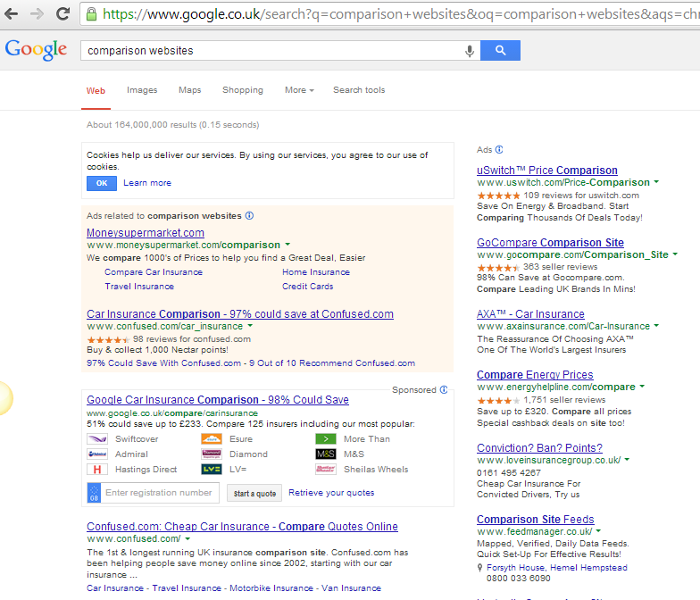Open 'Compare Energy Prices' ad
Viewport: 700px width, 600px height.
coord(536,375)
